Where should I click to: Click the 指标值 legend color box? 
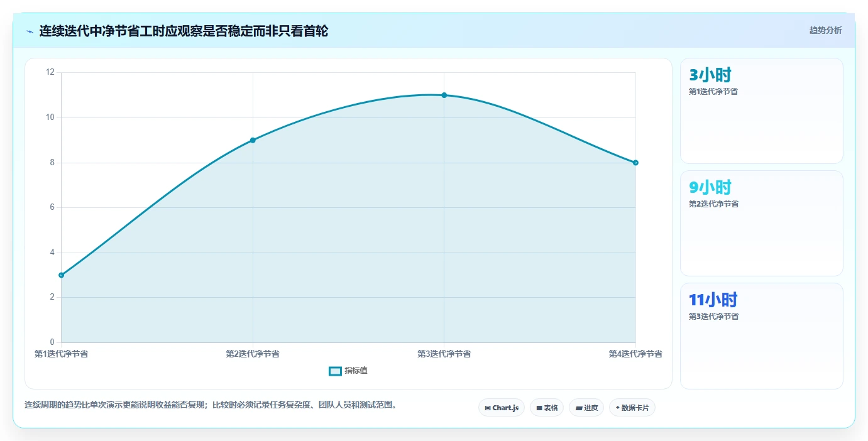point(335,371)
